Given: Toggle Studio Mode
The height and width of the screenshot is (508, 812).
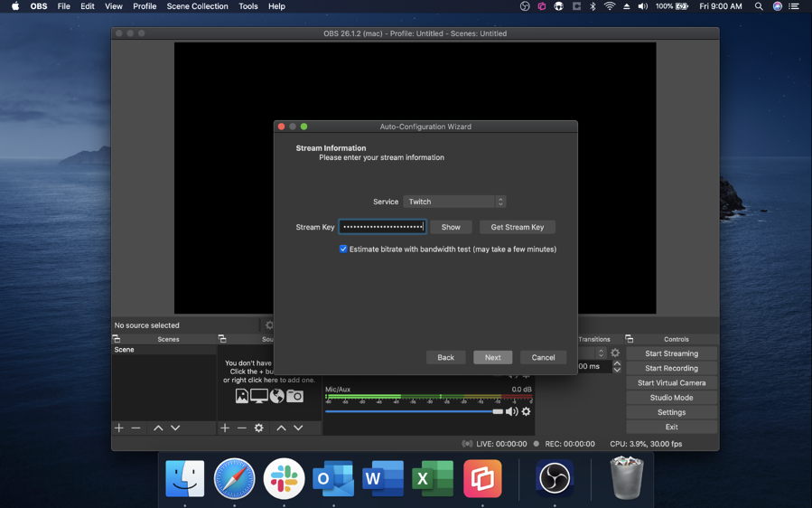Looking at the screenshot, I should coord(672,398).
